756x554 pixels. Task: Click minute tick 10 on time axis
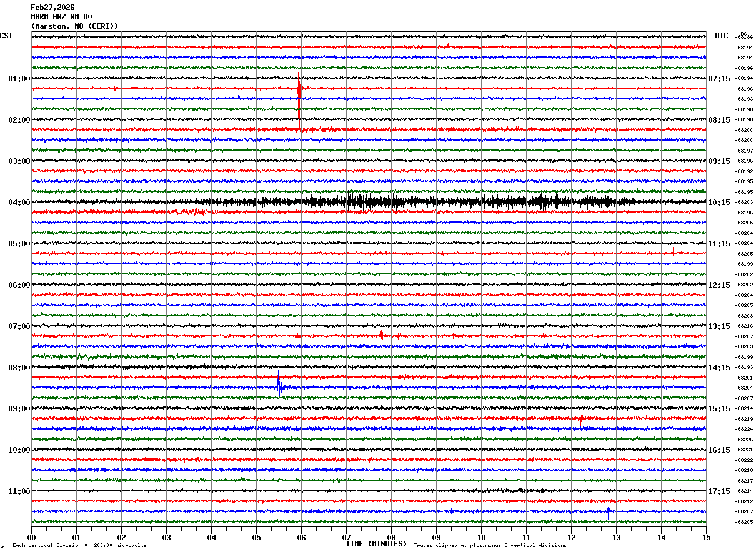tap(481, 537)
